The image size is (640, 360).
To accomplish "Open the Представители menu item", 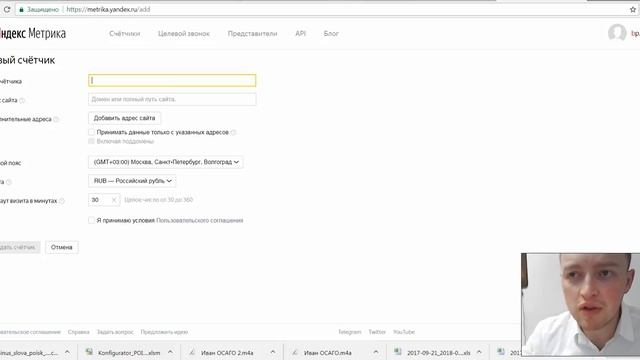I will click(x=252, y=33).
